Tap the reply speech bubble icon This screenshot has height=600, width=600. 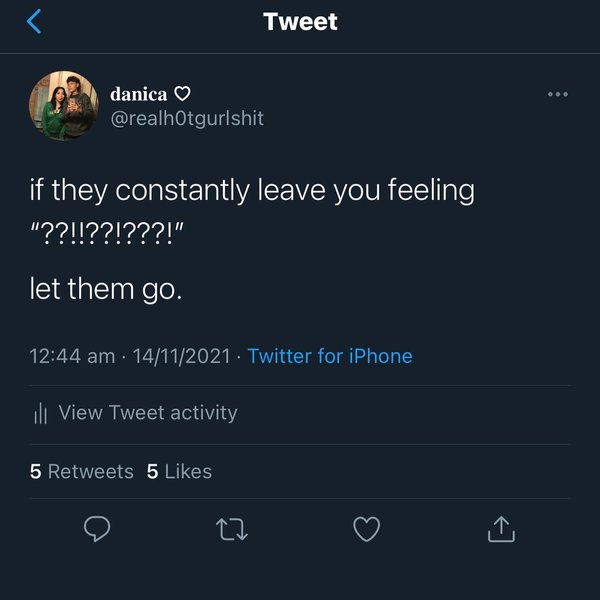coord(97,529)
